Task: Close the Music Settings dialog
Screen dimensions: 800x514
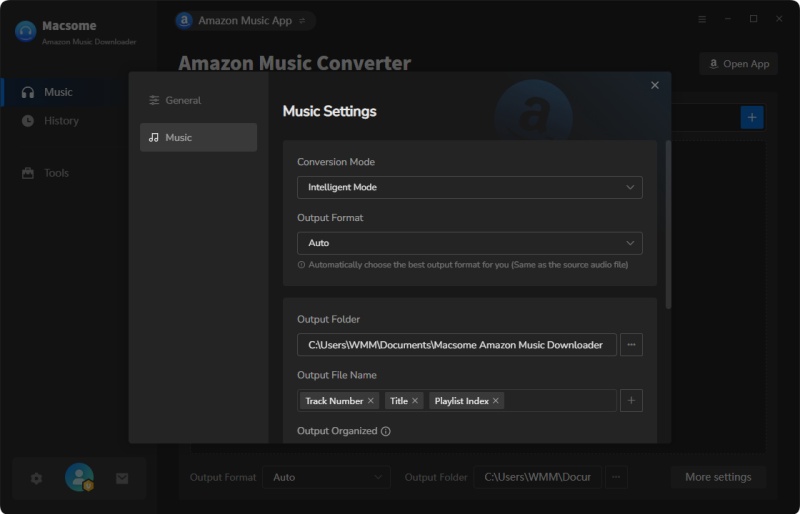Action: coord(655,85)
